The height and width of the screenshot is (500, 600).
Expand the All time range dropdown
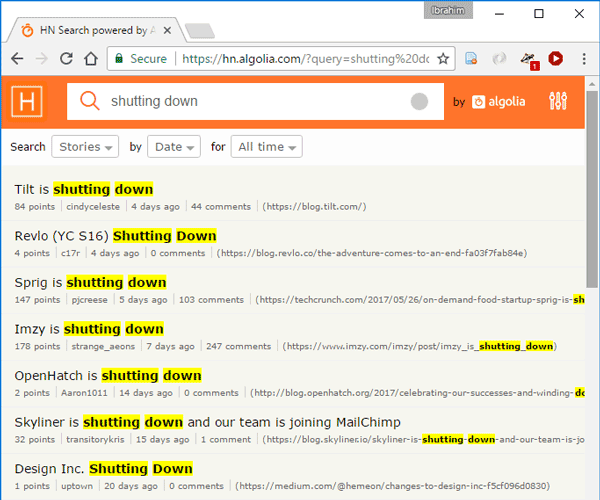point(267,147)
